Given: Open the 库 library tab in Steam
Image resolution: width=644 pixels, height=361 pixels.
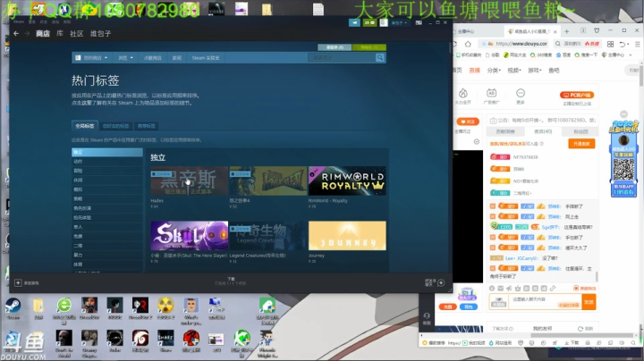Looking at the screenshot, I should [x=60, y=34].
